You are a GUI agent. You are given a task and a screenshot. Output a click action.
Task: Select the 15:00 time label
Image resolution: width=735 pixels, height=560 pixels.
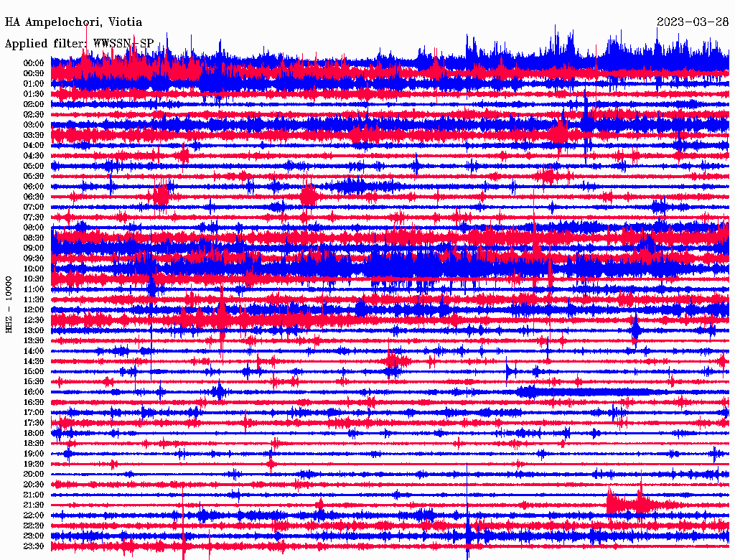pos(34,371)
